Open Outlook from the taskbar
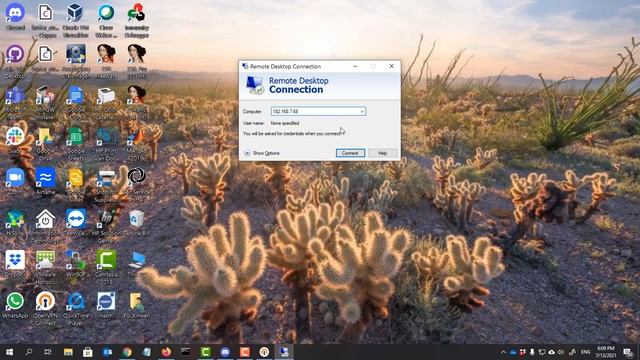The image size is (640, 360). coord(107,352)
